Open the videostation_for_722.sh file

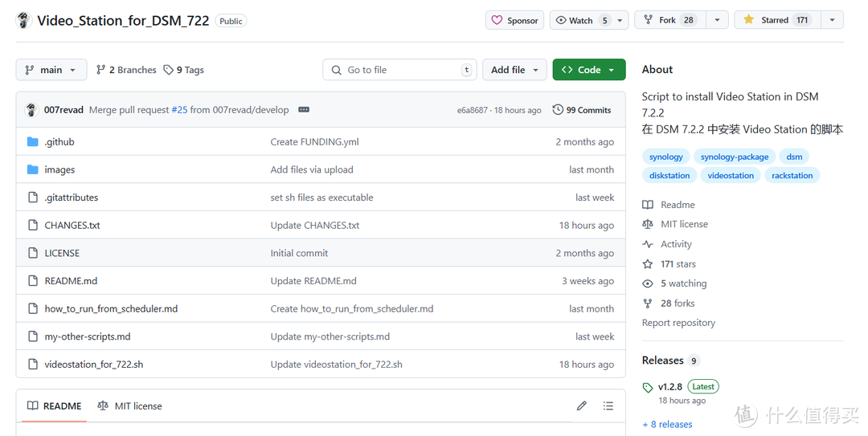point(94,365)
